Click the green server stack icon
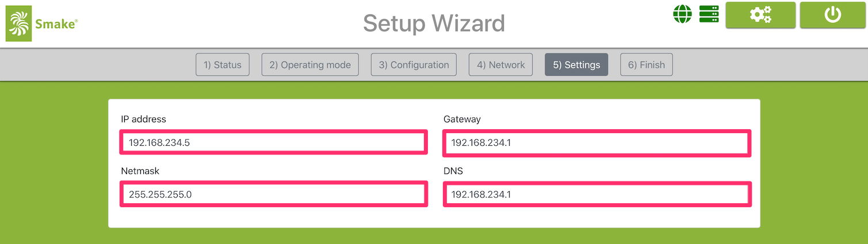The width and height of the screenshot is (868, 244). [x=709, y=14]
